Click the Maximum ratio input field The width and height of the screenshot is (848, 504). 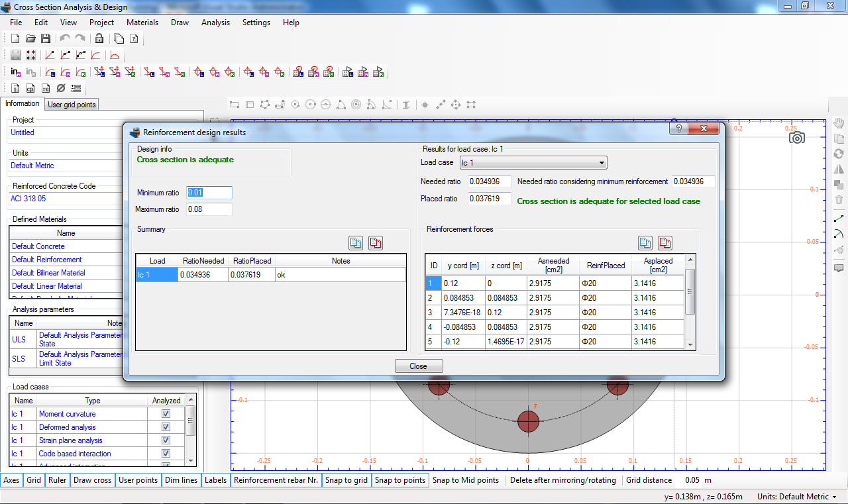point(209,209)
